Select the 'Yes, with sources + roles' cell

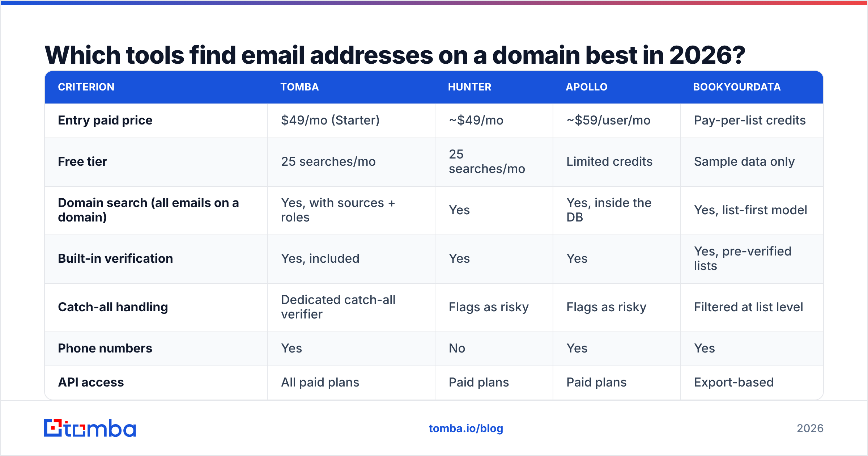click(x=338, y=210)
